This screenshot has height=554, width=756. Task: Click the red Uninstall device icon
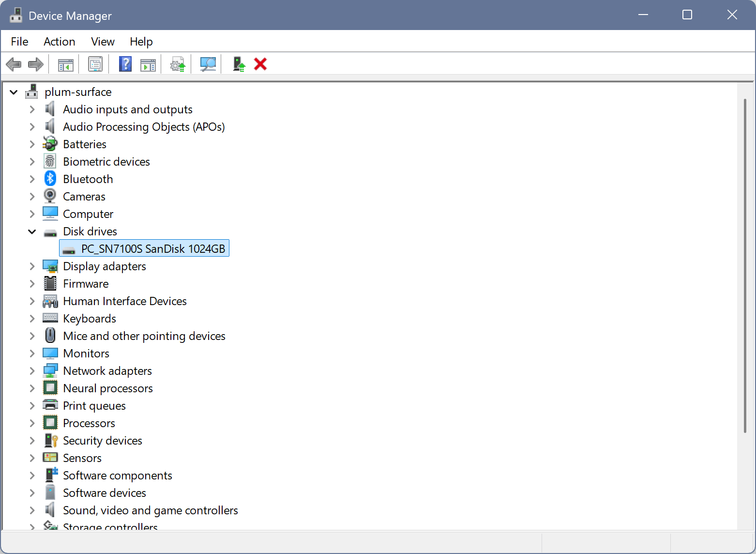tap(260, 64)
